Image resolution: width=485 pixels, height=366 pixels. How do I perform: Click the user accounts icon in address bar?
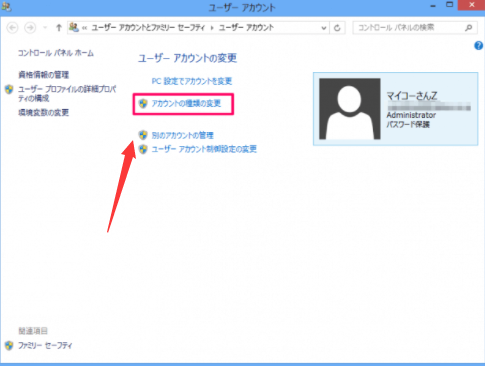pos(74,27)
